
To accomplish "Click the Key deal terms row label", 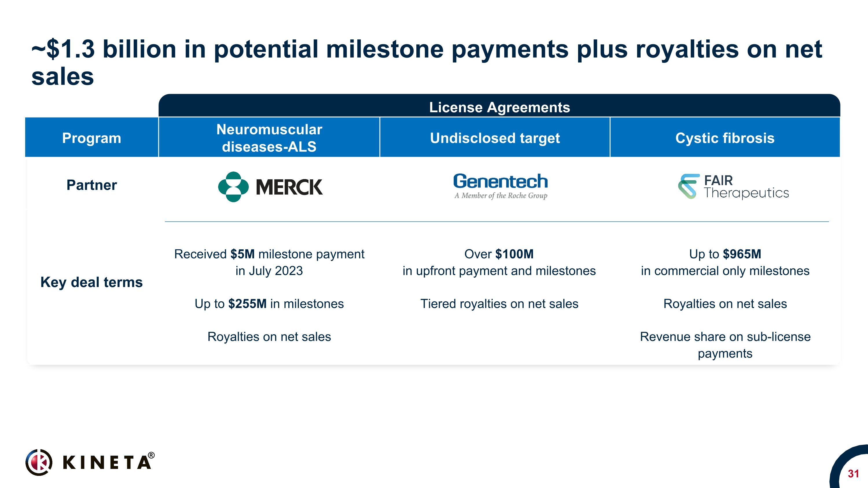I will click(91, 282).
